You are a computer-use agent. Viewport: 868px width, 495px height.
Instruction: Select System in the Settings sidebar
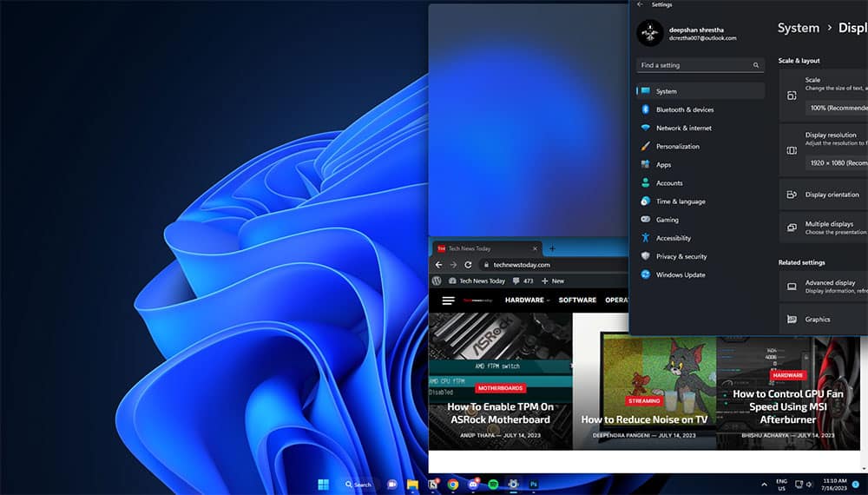(x=700, y=91)
